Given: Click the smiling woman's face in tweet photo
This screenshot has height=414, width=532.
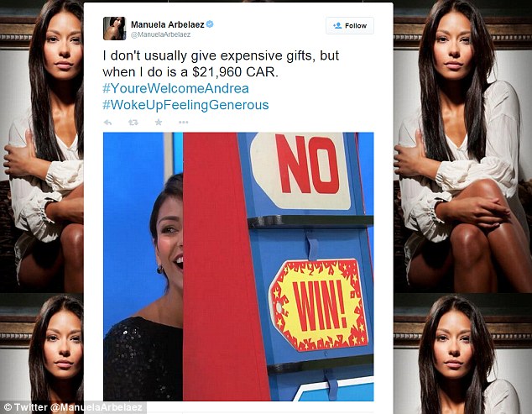Looking at the screenshot, I should click(x=168, y=238).
